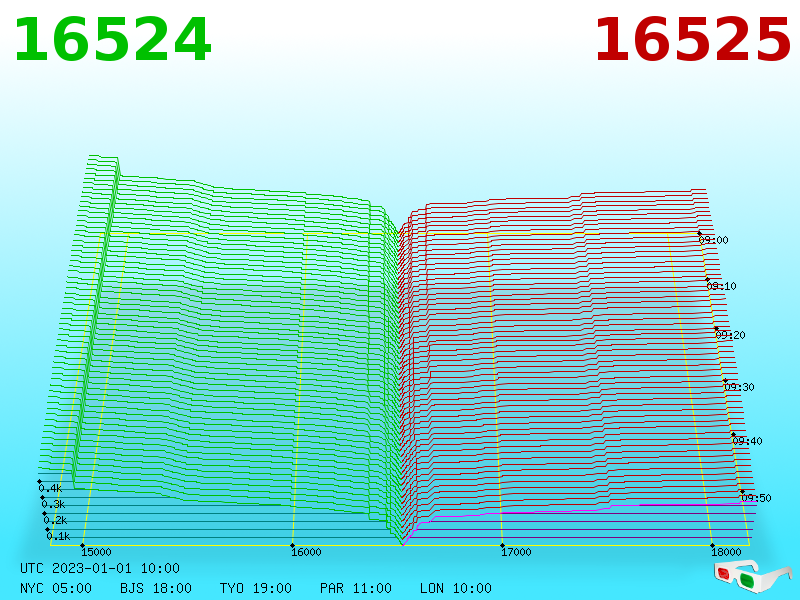Click the red 16525 ask price
The image size is (800, 600).
[x=692, y=39]
